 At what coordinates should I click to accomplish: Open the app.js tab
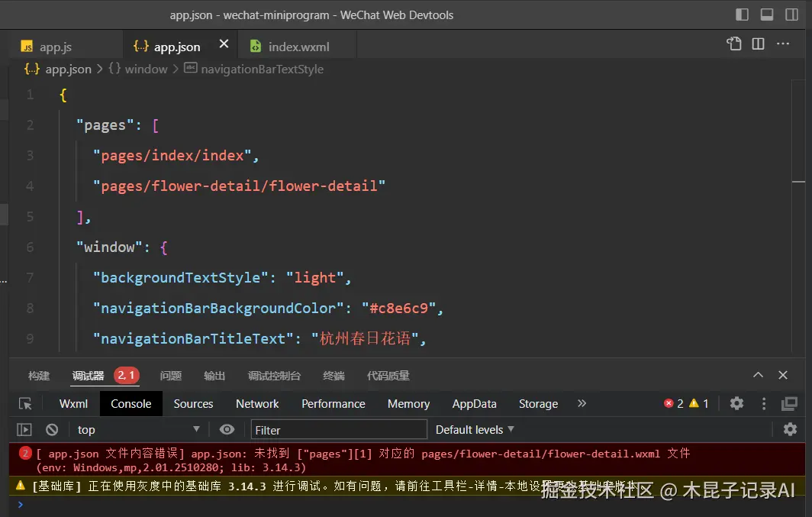coord(56,47)
